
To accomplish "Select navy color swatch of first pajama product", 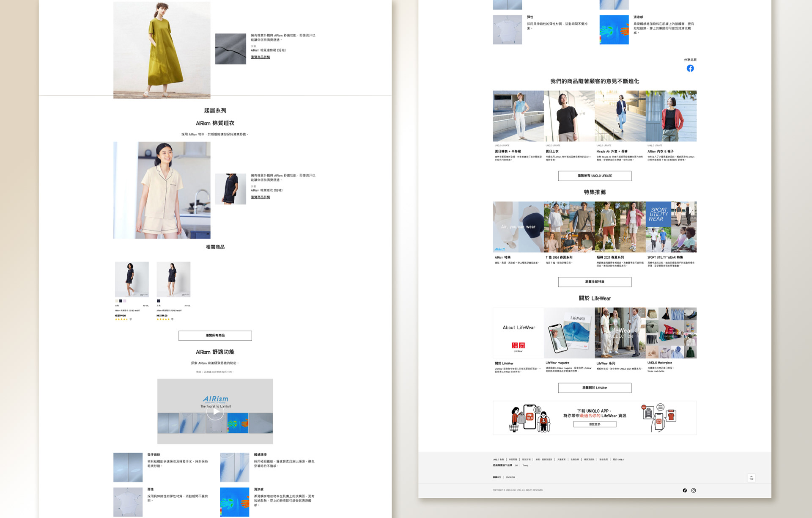I will pyautogui.click(x=121, y=301).
